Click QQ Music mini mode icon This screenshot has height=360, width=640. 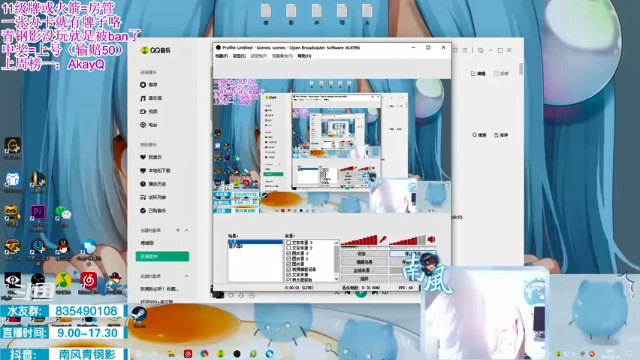pos(480,50)
